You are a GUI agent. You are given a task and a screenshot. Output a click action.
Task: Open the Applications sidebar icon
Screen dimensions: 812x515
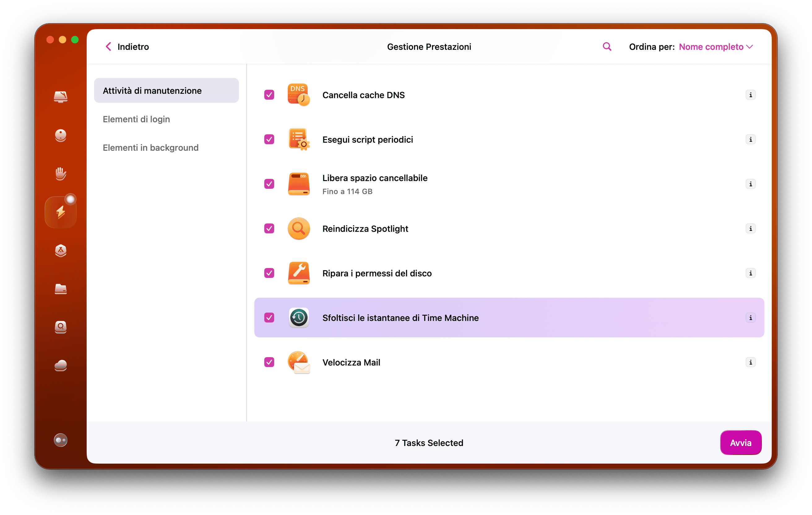61,251
